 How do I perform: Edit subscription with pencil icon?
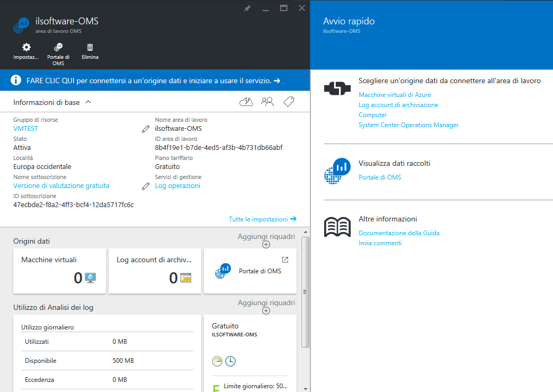(146, 186)
